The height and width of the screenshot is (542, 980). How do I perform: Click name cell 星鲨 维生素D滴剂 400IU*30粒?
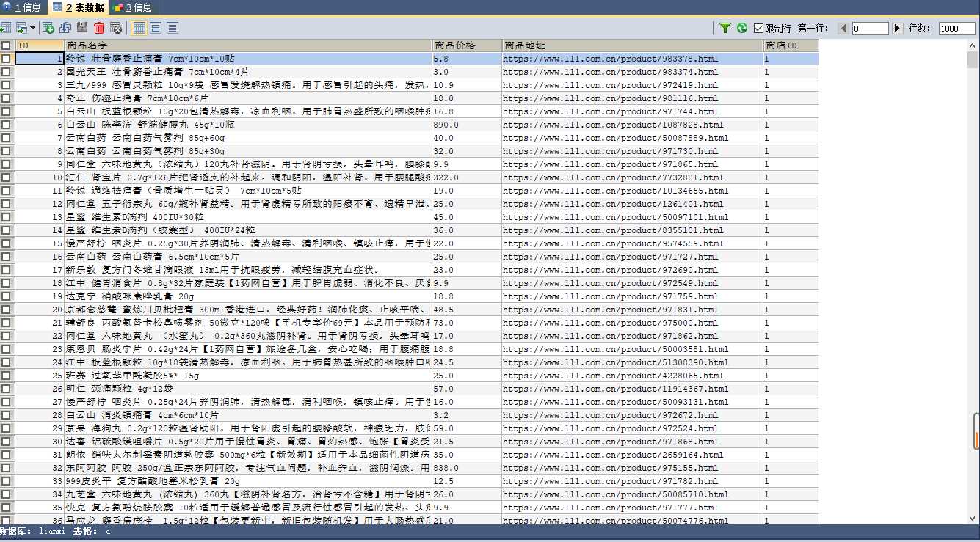tap(248, 217)
